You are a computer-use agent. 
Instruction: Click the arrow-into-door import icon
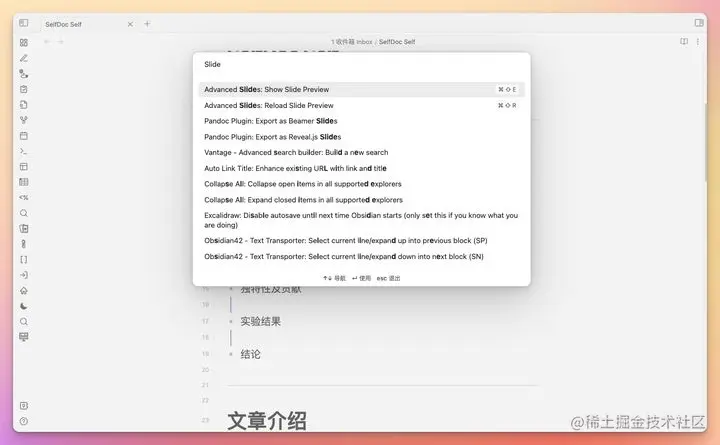point(24,275)
